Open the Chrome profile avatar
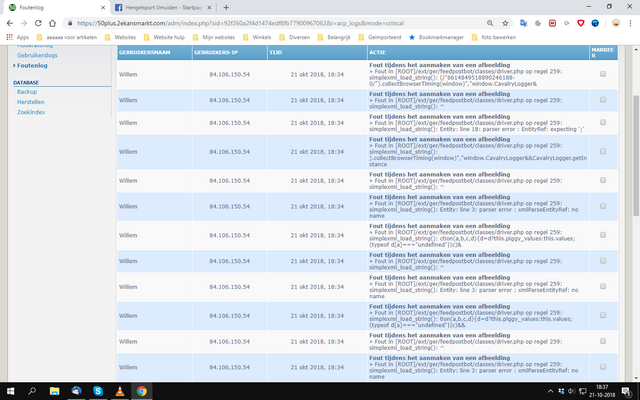 (616, 23)
